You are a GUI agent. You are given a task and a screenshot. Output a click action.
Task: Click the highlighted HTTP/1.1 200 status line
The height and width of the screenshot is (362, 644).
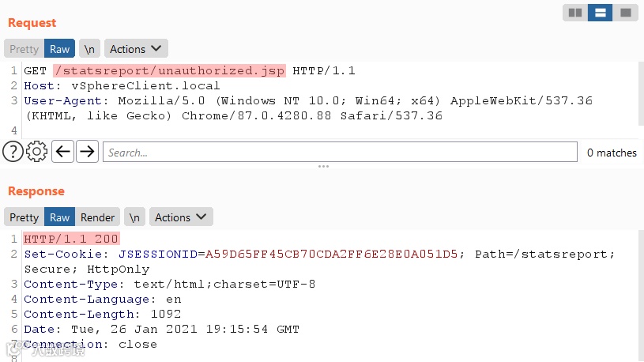click(71, 239)
